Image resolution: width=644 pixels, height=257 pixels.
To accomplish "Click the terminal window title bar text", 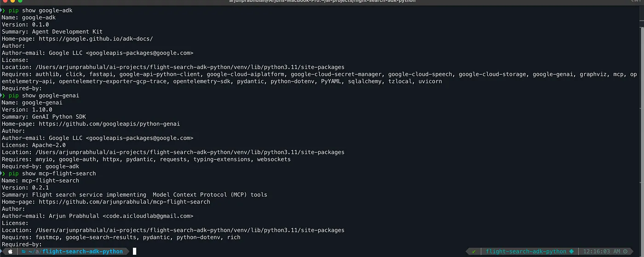I will tap(322, 2).
